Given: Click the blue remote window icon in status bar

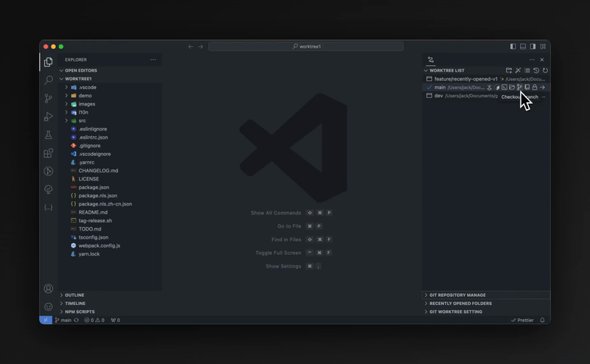Looking at the screenshot, I should tap(46, 320).
